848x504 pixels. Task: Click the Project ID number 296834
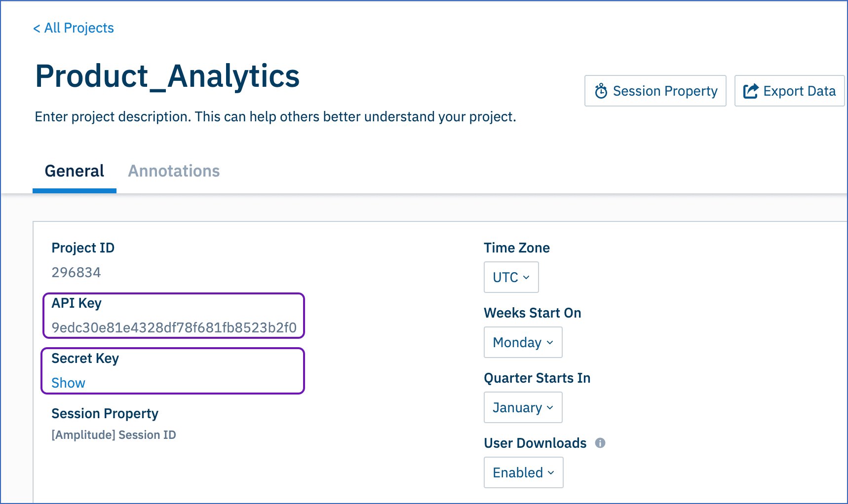click(76, 272)
